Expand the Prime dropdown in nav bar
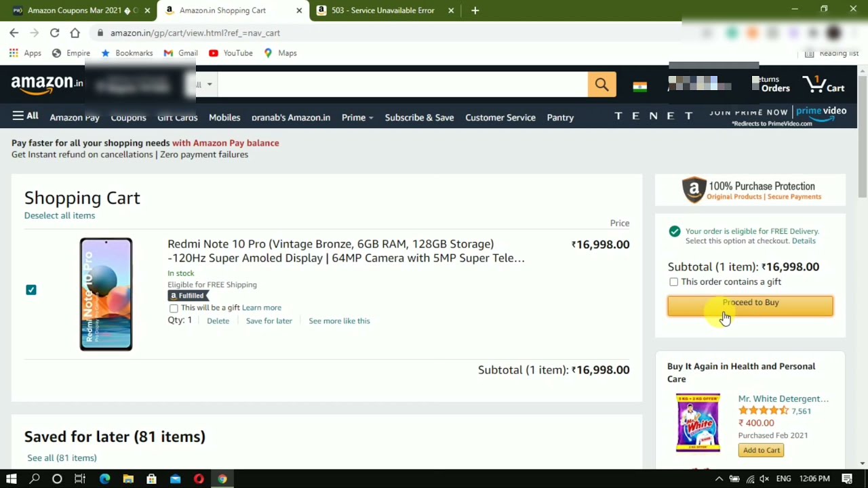Viewport: 868px width, 488px height. click(357, 117)
